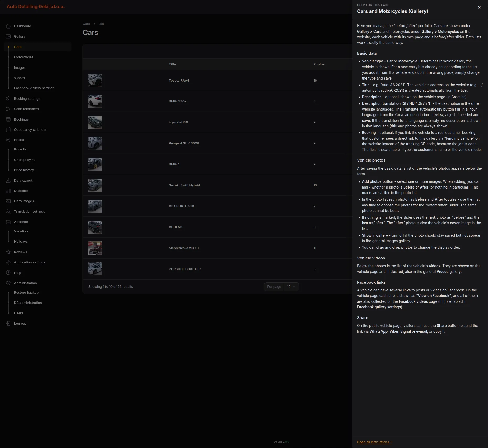The image size is (488, 448).
Task: Click the Application settings gear icon
Action: [8, 262]
